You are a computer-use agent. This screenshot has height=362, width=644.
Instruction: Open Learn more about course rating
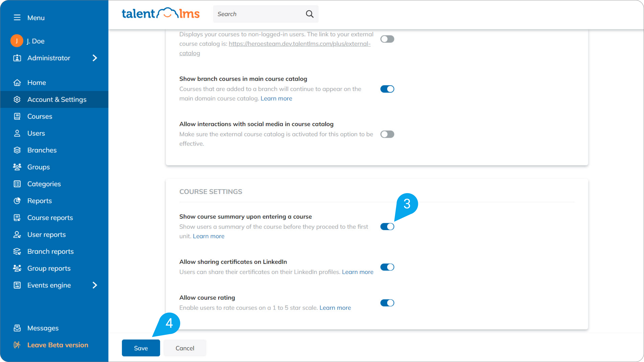[335, 307]
